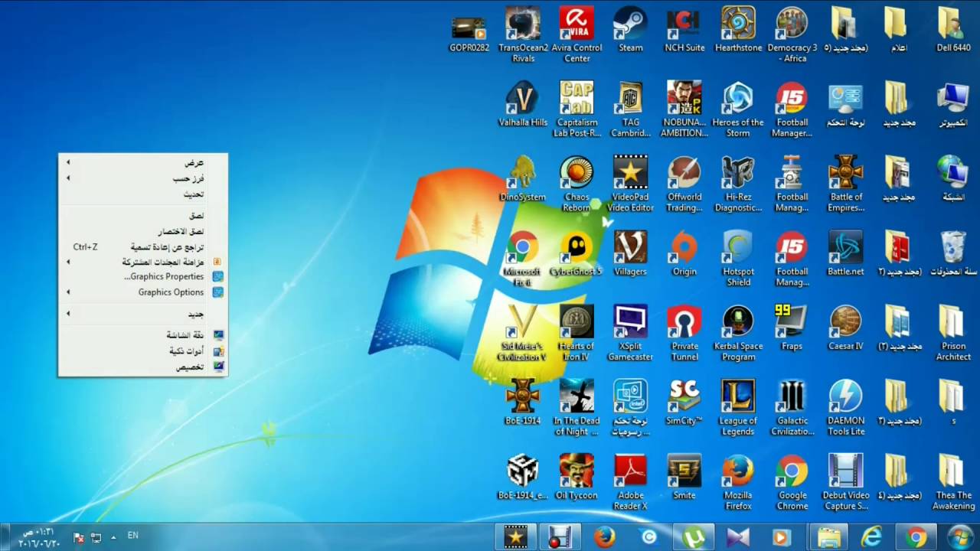Launch the Private Tunnel icon
This screenshot has height=551, width=980.
point(684,334)
